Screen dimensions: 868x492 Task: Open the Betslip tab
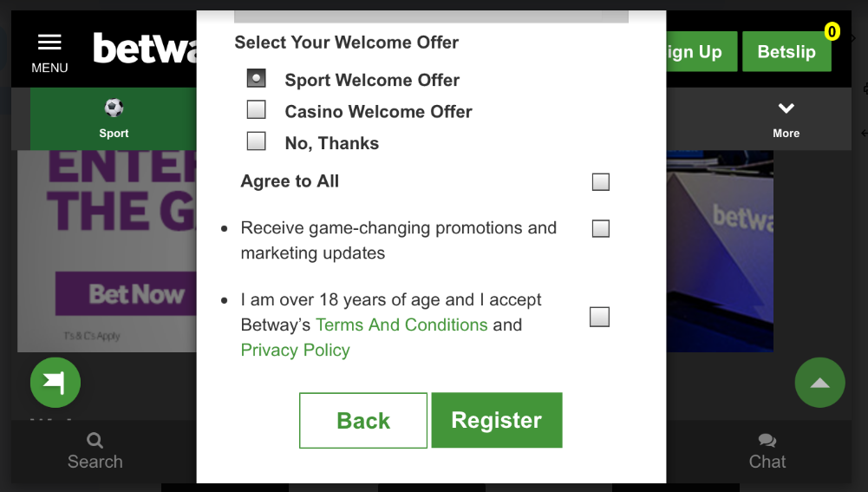click(786, 52)
